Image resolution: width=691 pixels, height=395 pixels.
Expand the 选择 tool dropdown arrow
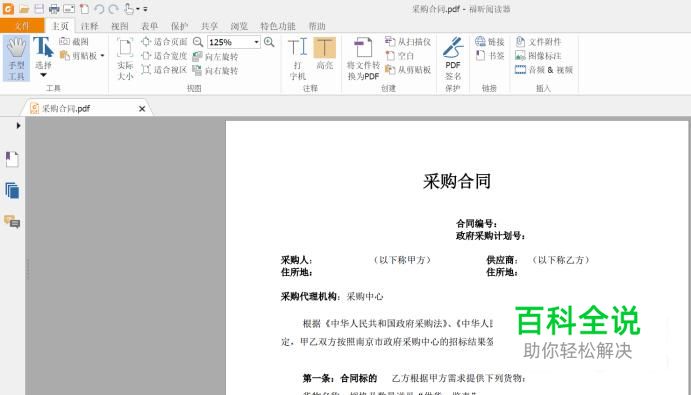coord(43,75)
